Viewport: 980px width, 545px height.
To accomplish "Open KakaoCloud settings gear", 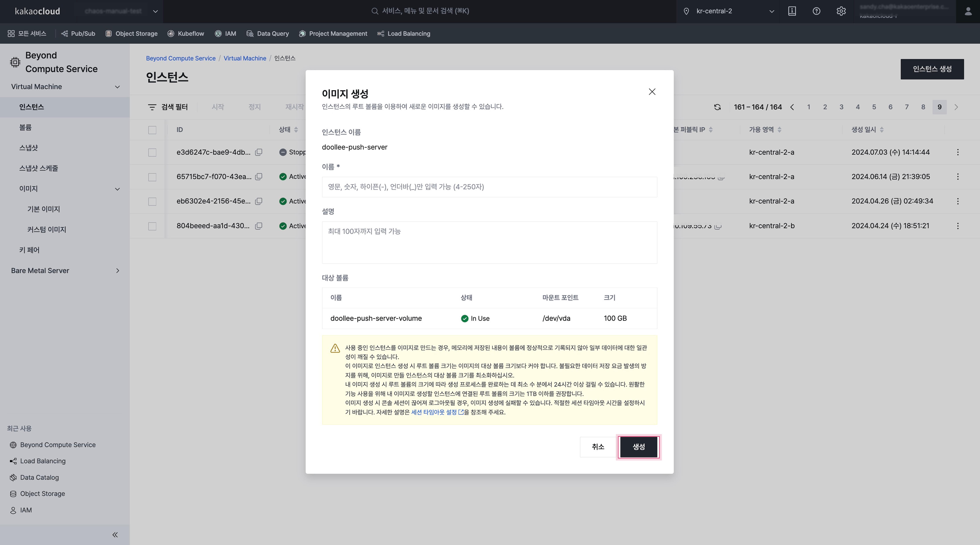I will [841, 11].
